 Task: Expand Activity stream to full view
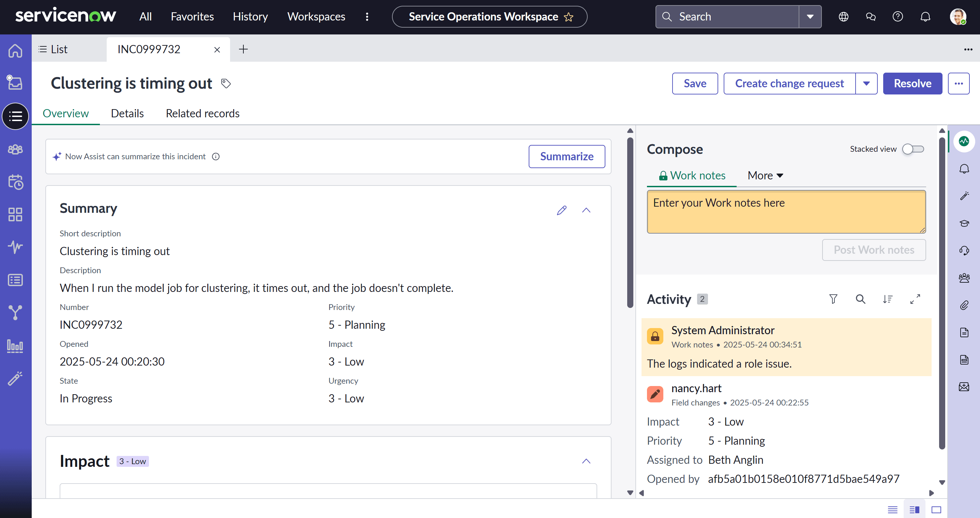(x=915, y=299)
